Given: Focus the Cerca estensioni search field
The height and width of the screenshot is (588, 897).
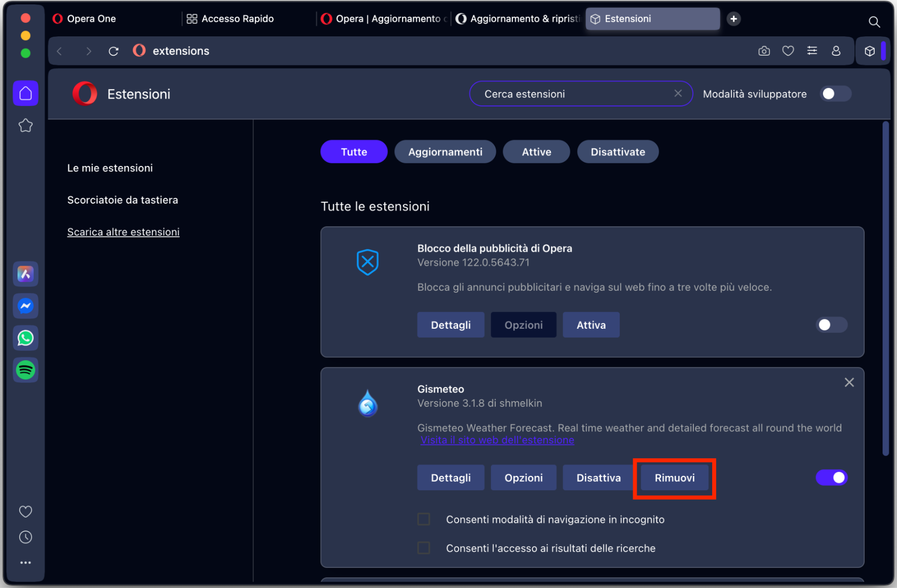Looking at the screenshot, I should (x=581, y=94).
